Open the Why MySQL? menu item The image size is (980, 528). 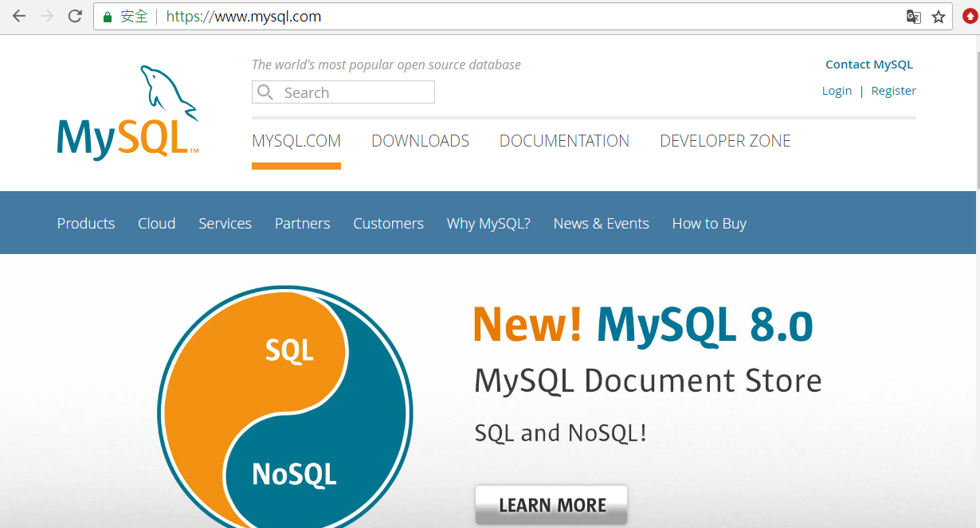pos(488,224)
